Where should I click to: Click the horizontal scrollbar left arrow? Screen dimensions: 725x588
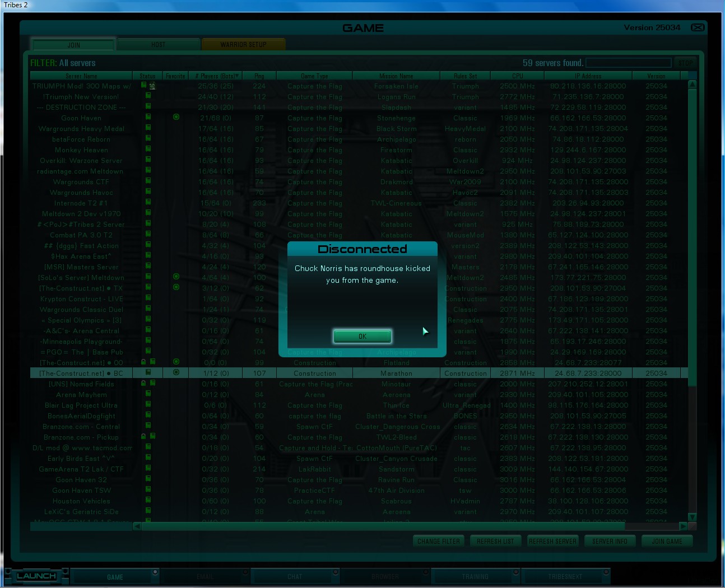click(137, 526)
